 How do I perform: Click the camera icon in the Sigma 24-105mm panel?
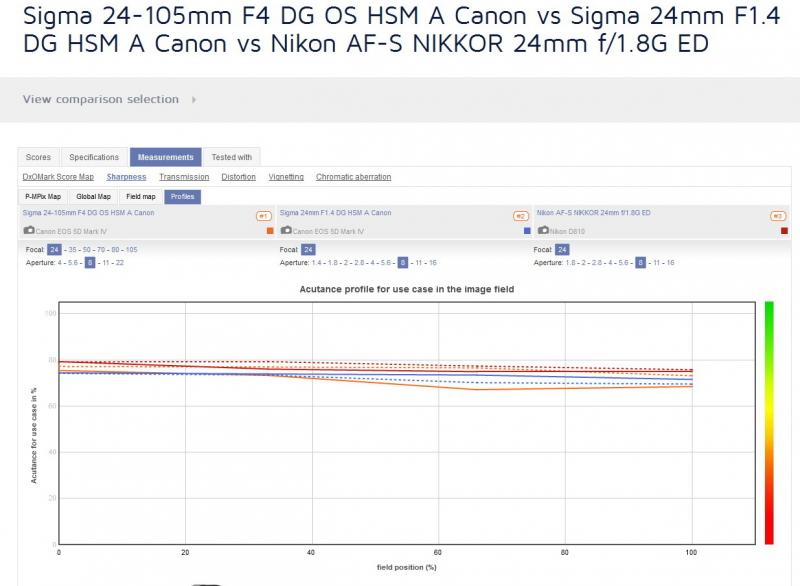tap(29, 231)
